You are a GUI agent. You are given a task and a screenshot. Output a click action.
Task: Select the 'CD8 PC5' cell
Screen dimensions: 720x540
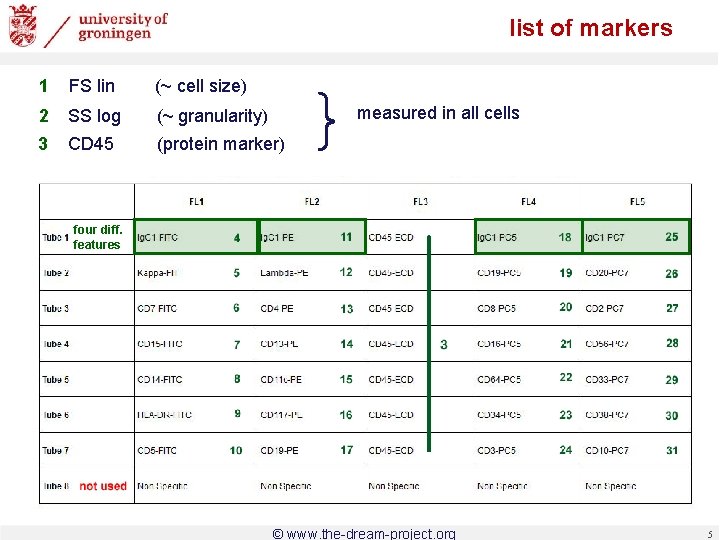click(496, 309)
